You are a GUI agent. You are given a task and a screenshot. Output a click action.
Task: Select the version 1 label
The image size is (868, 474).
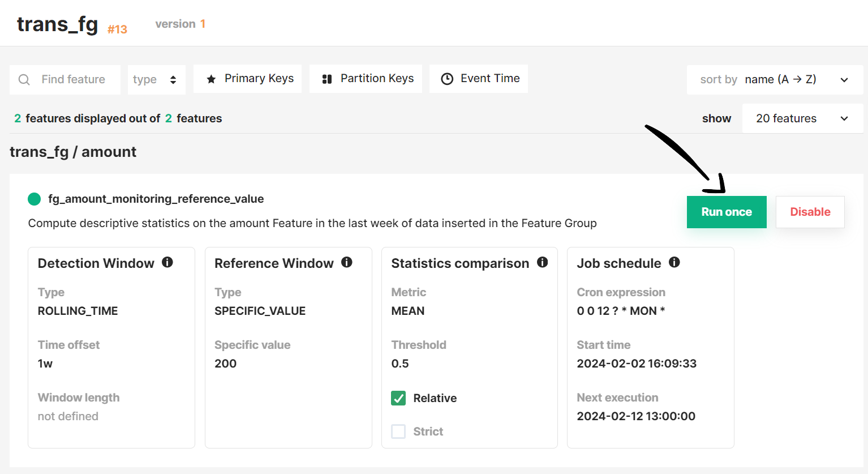[x=180, y=23]
